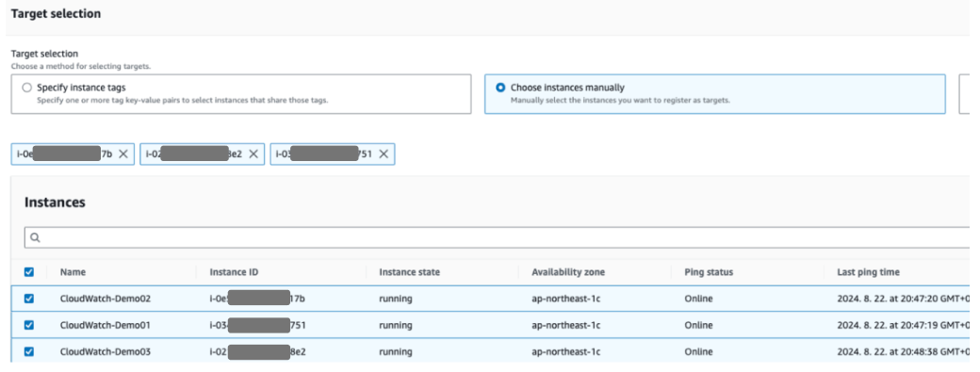980x372 pixels.
Task: Click the CloudWatch-Demo03 instance name
Action: (x=105, y=351)
